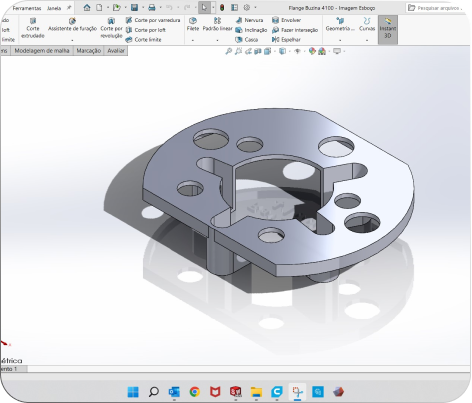Click the Padrão linear tool
Viewport: 472px width, 403px height.
click(x=217, y=24)
